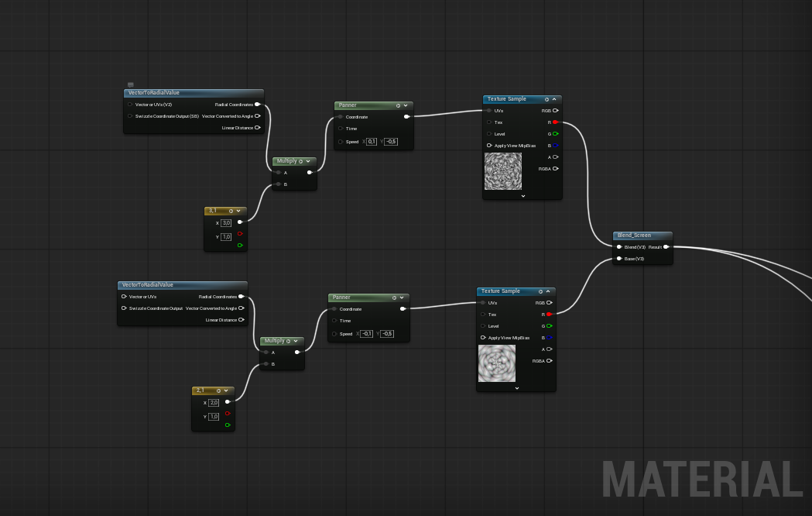Click the A input pin of the Multiply node fed by 2,1

(x=266, y=353)
